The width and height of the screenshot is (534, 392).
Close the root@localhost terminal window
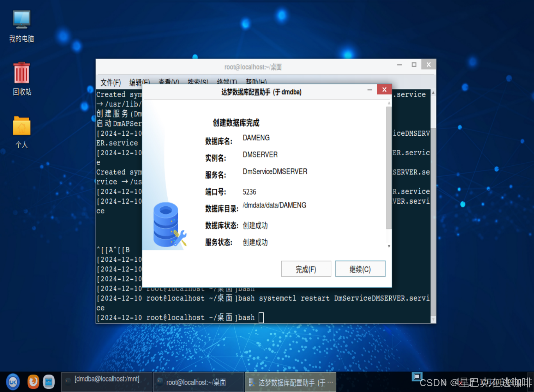[429, 65]
